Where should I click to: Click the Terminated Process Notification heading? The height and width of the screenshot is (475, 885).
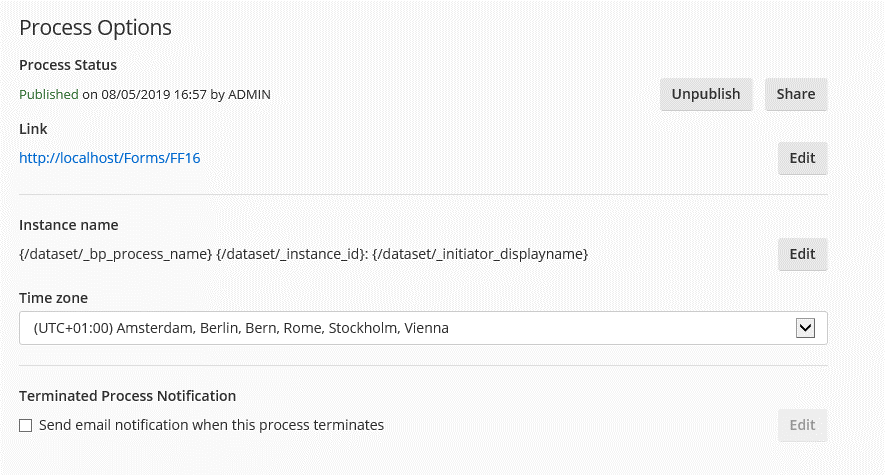[127, 396]
